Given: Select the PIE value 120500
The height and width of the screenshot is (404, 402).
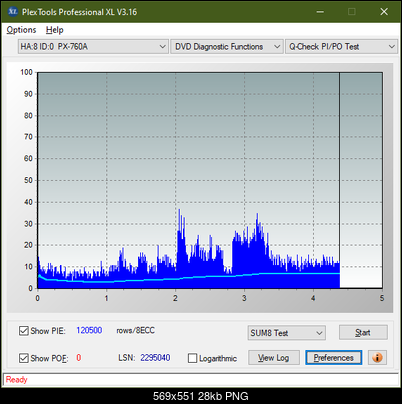Looking at the screenshot, I should [x=89, y=330].
